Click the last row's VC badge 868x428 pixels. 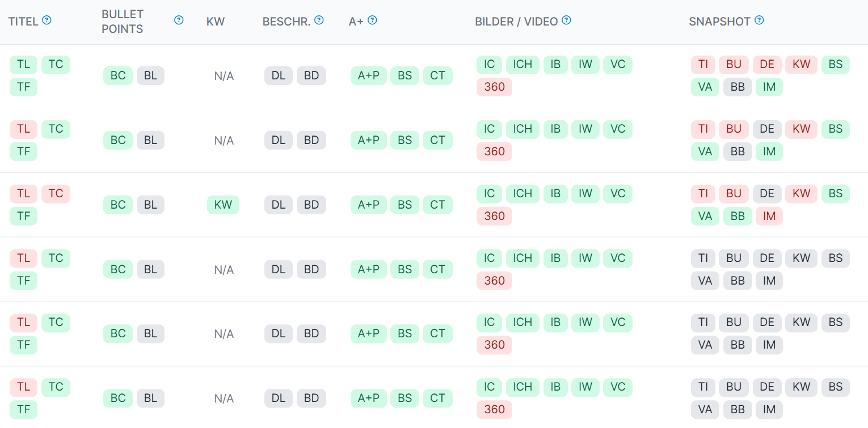click(x=617, y=387)
